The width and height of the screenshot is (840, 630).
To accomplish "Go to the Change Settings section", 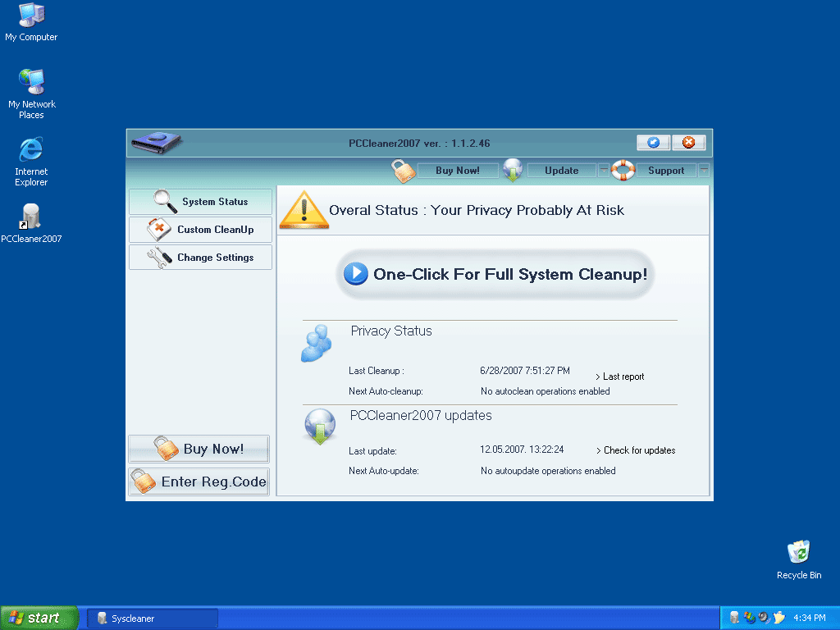I will 200,258.
